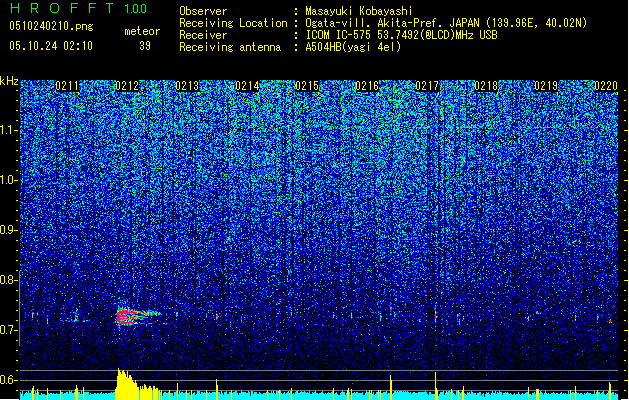Viewport: 629px width, 400px height.
Task: Click the Observer field label
Action: pyautogui.click(x=203, y=11)
